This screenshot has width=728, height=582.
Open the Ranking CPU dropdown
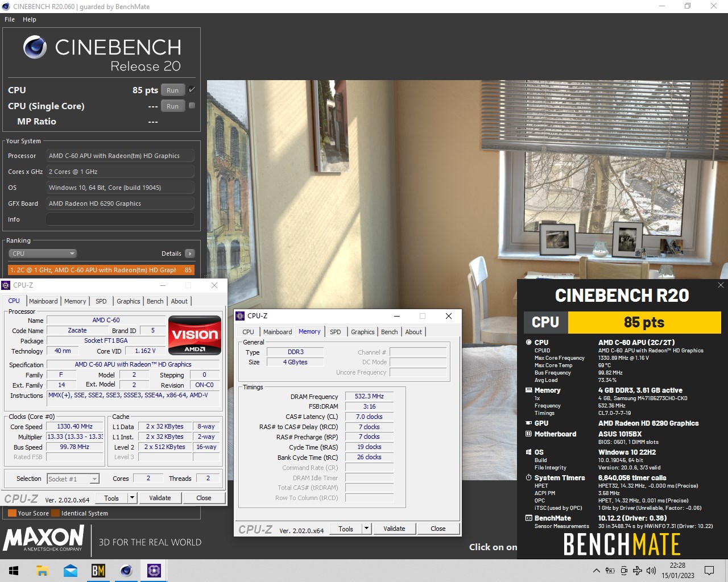click(43, 253)
